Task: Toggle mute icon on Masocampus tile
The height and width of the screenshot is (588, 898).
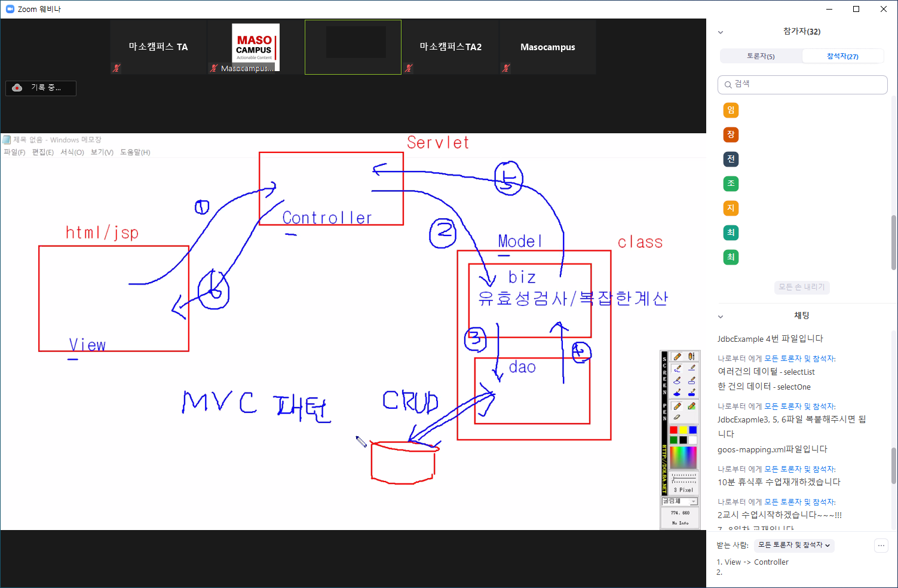Action: (506, 68)
